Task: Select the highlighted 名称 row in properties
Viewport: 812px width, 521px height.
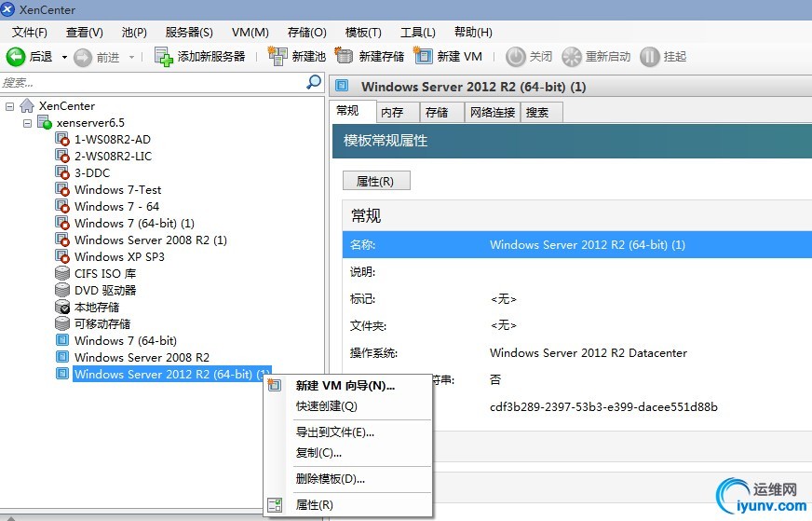Action: 577,245
